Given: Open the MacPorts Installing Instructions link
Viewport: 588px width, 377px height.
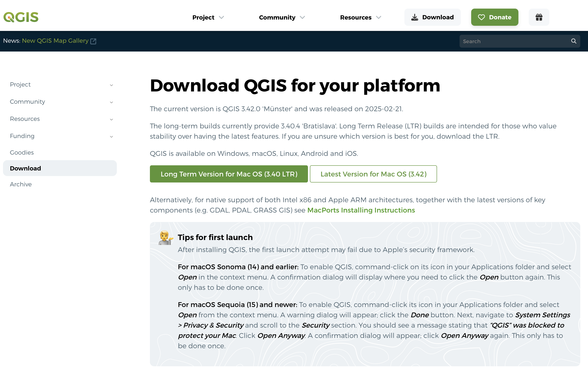Looking at the screenshot, I should pos(361,210).
